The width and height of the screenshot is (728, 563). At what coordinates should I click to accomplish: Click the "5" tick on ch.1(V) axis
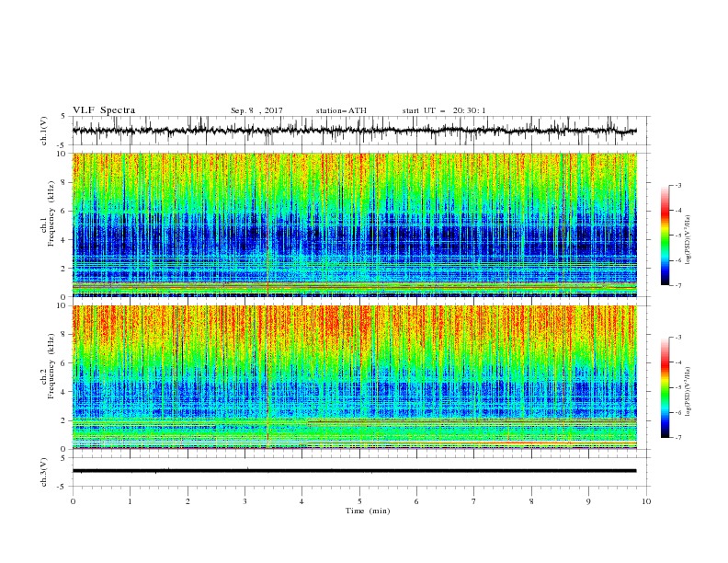tap(63, 116)
